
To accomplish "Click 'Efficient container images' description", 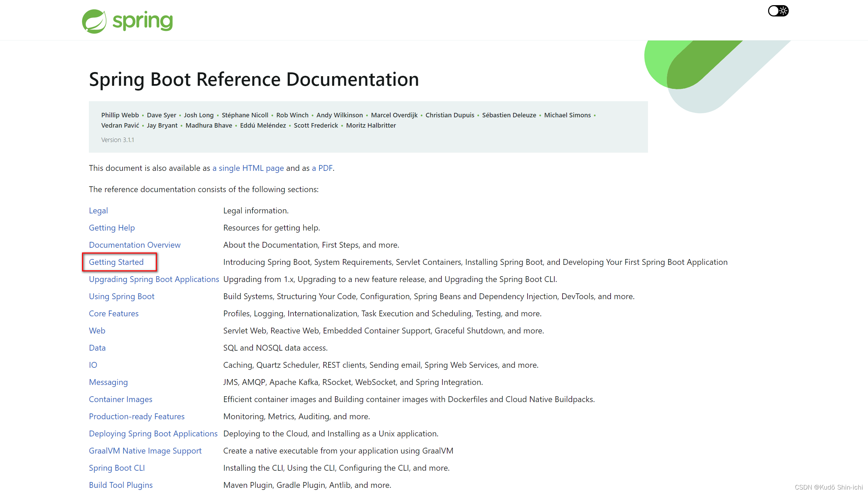I will tap(409, 399).
